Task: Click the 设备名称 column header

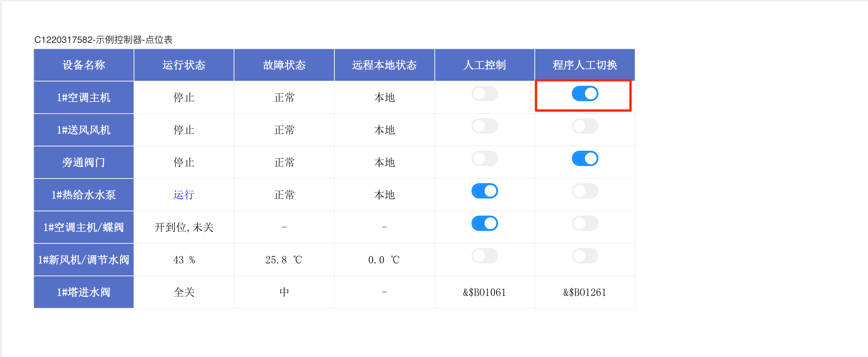Action: click(84, 65)
